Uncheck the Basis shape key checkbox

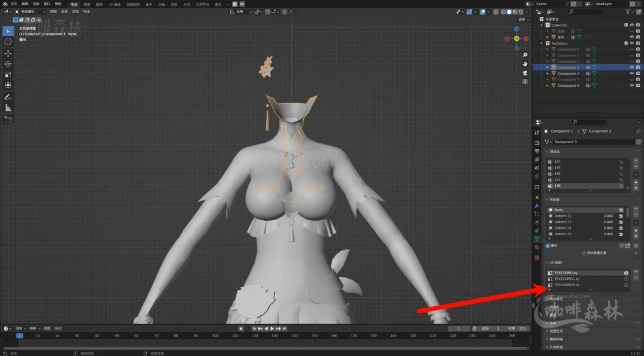621,210
